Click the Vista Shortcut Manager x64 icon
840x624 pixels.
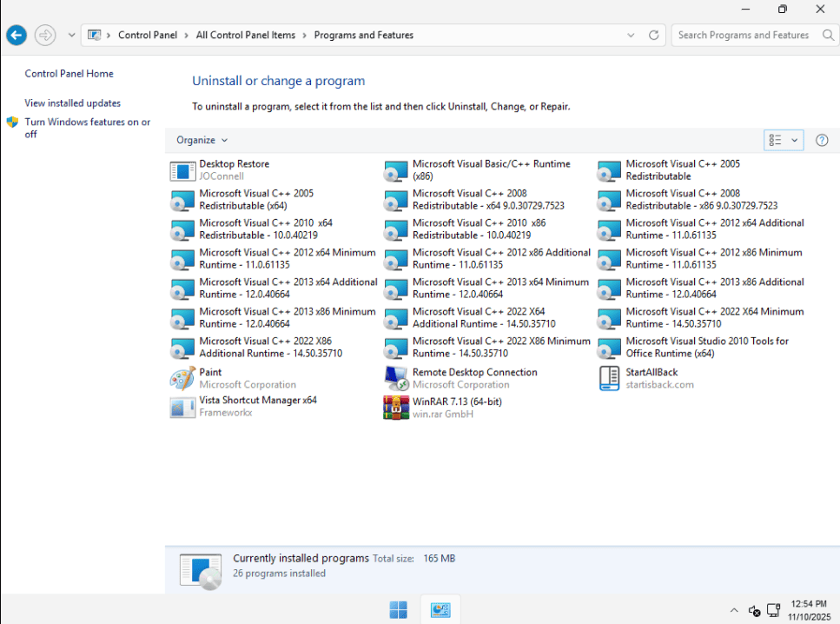pos(182,408)
